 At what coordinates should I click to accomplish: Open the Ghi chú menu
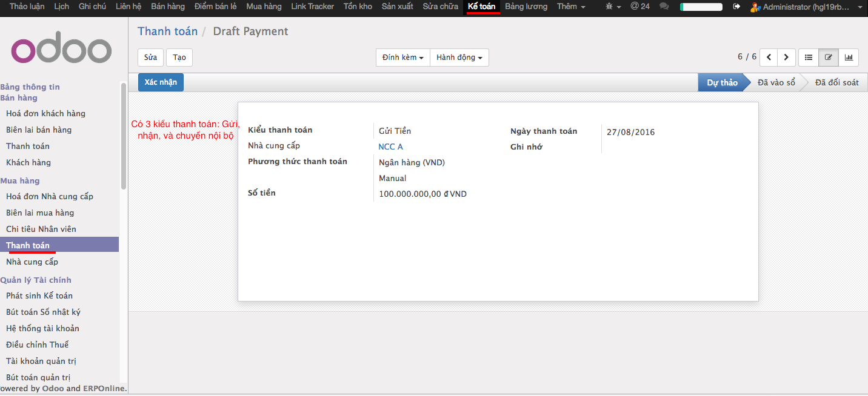92,7
